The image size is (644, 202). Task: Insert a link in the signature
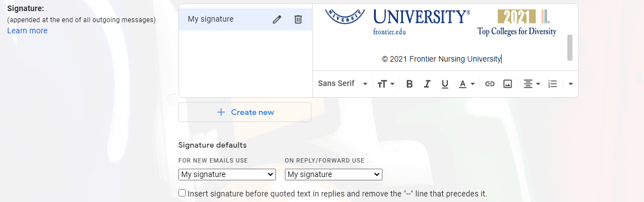(489, 84)
